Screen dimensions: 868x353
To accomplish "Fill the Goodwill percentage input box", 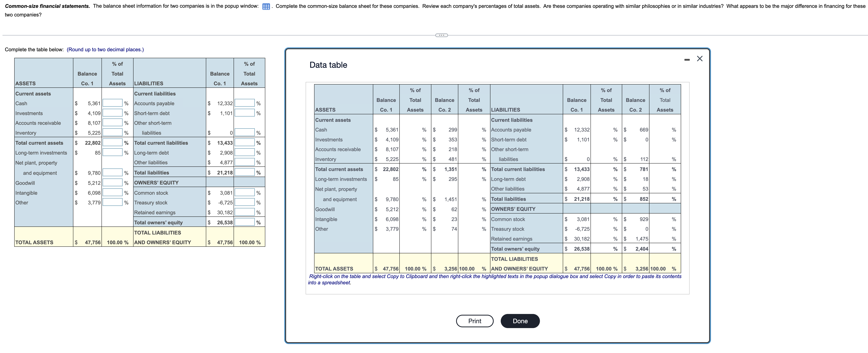I will pyautogui.click(x=112, y=182).
